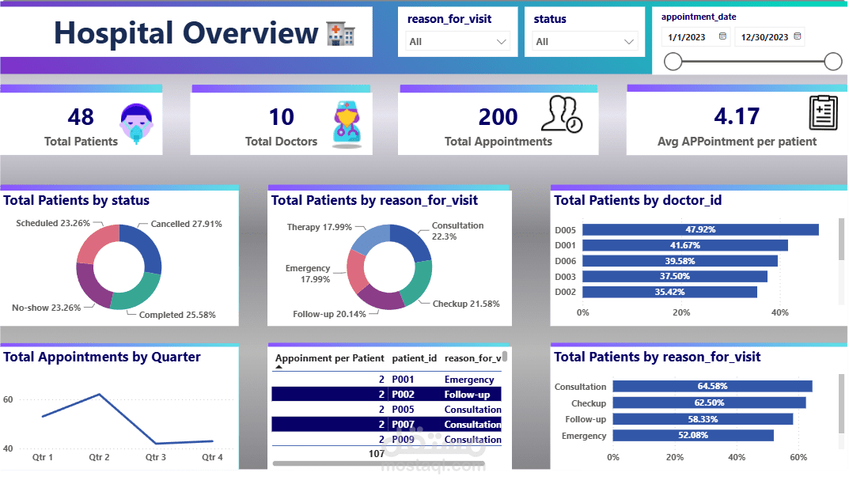Image resolution: width=868 pixels, height=484 pixels.
Task: Click the Total Patients by status chart title
Action: pyautogui.click(x=77, y=200)
